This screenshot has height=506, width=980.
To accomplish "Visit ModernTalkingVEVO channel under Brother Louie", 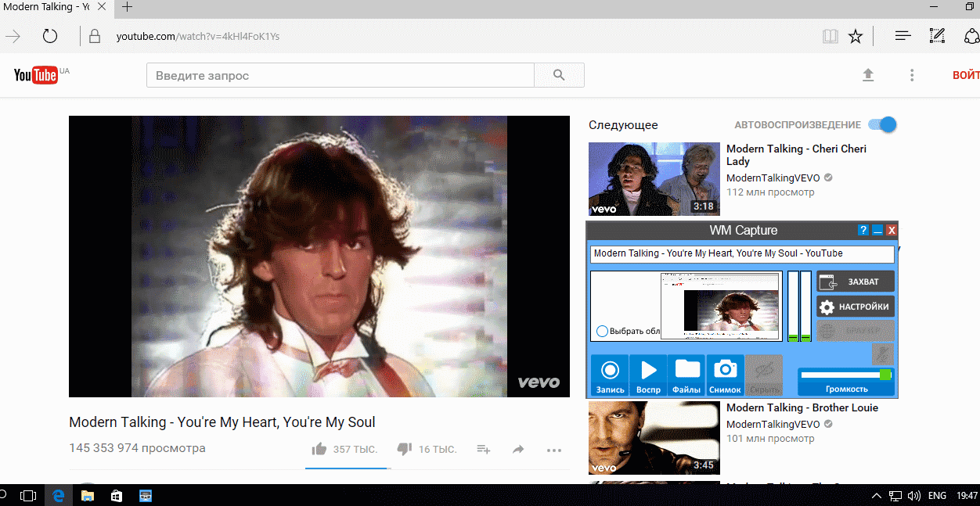I will point(773,425).
